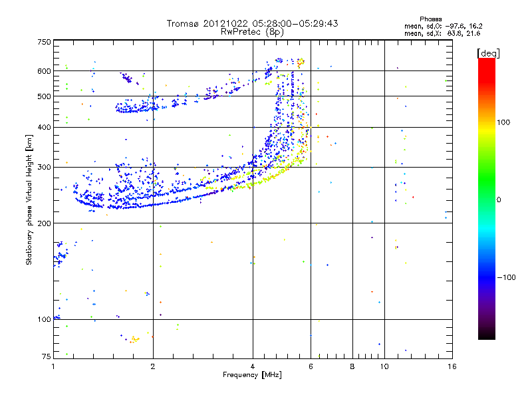Click the Stationary phase Virtual Height axis label
This screenshot has height=399, width=532.
pyautogui.click(x=29, y=199)
